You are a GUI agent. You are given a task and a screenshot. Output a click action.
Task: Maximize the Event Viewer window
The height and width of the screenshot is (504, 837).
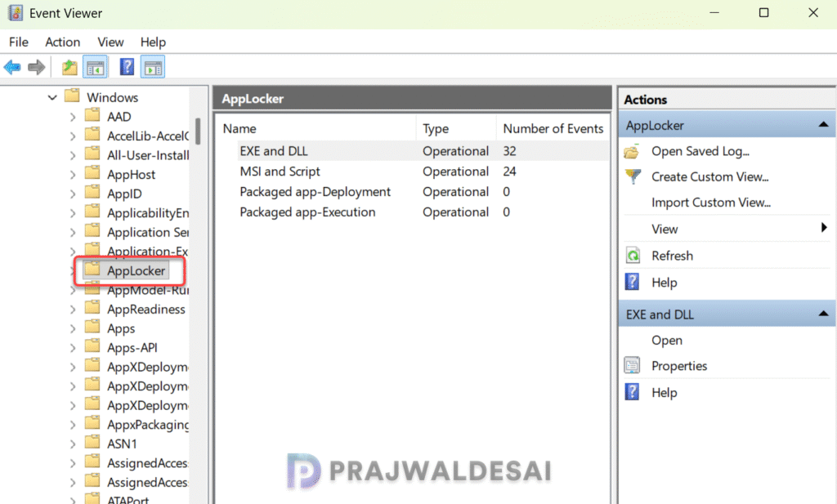[x=764, y=12]
